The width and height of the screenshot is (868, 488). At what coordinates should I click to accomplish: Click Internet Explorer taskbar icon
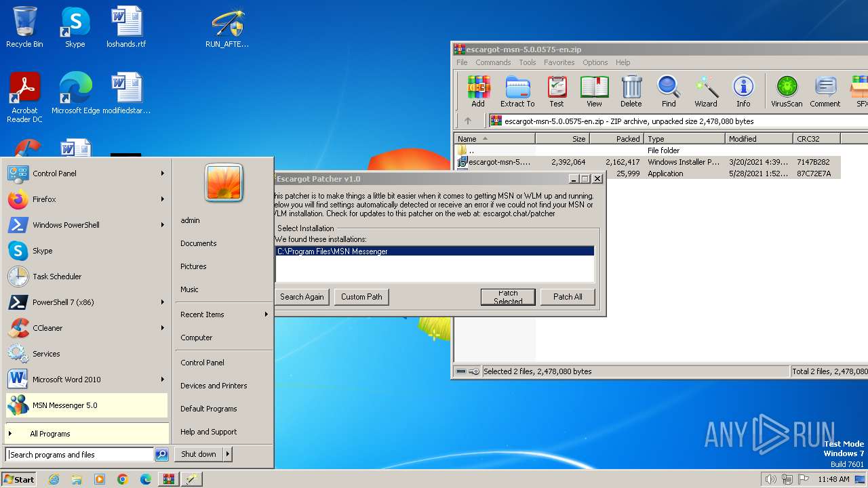point(54,479)
